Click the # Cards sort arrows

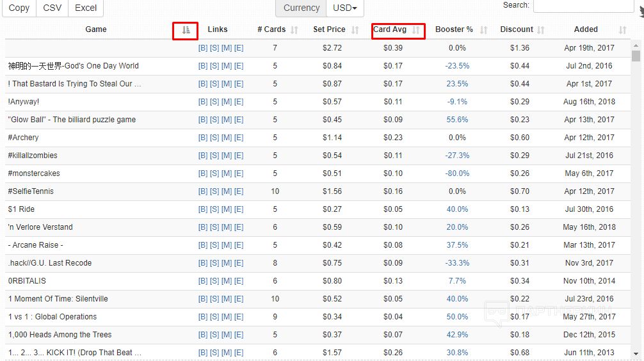[294, 30]
